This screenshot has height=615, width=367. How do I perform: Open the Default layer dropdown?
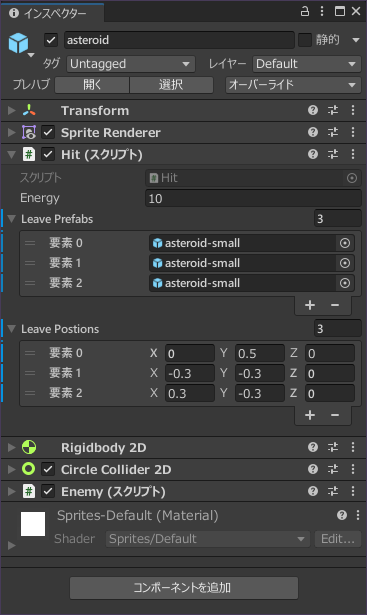[x=307, y=64]
